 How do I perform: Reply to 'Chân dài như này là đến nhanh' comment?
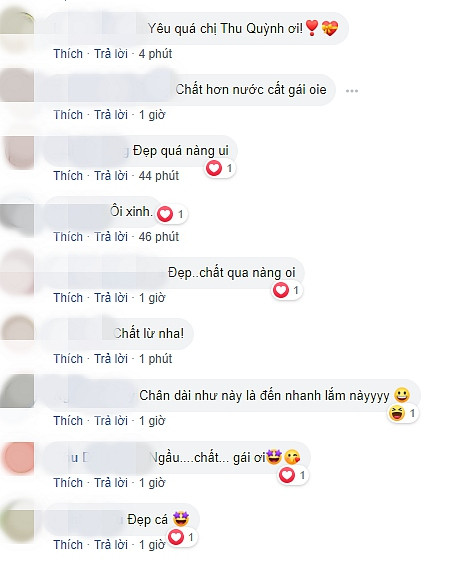111,420
